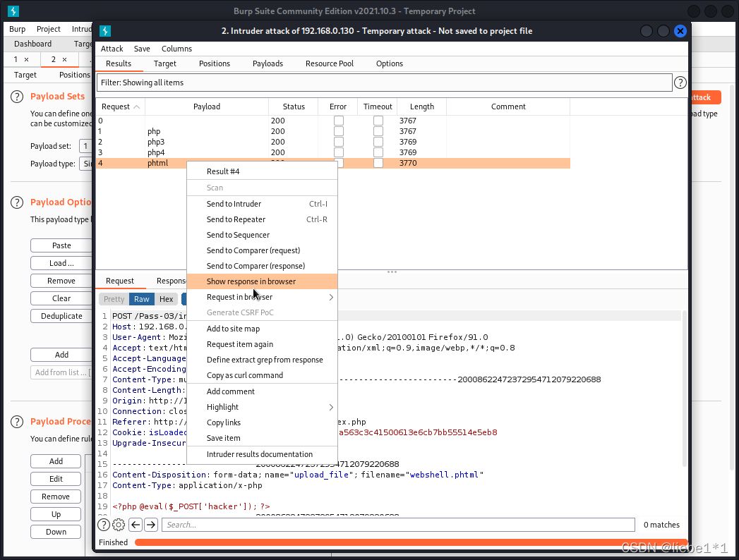Switch message view to Hex
The height and width of the screenshot is (560, 739).
coord(167,299)
